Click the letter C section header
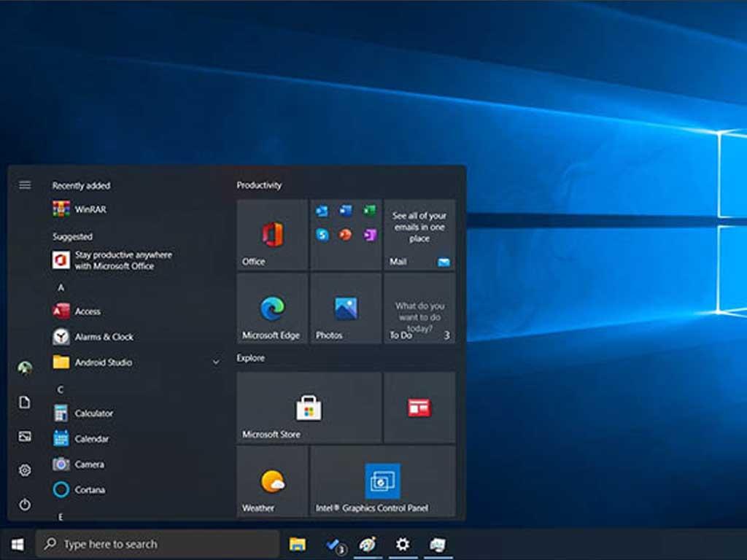This screenshot has width=747, height=560. [61, 389]
